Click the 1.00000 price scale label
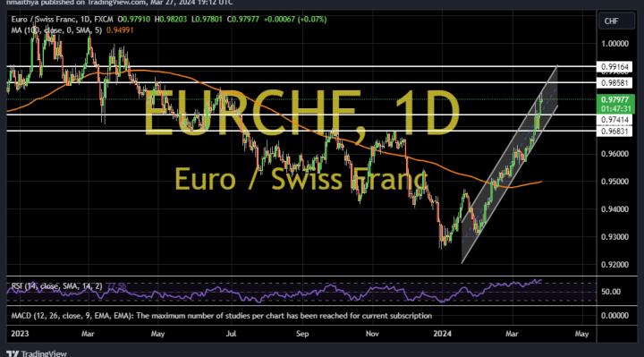The image size is (644, 357). 614,44
